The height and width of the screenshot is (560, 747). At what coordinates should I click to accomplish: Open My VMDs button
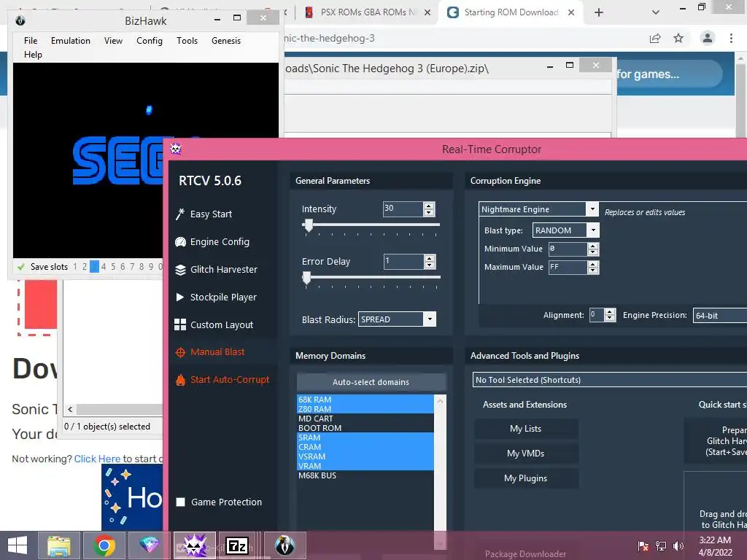click(526, 454)
